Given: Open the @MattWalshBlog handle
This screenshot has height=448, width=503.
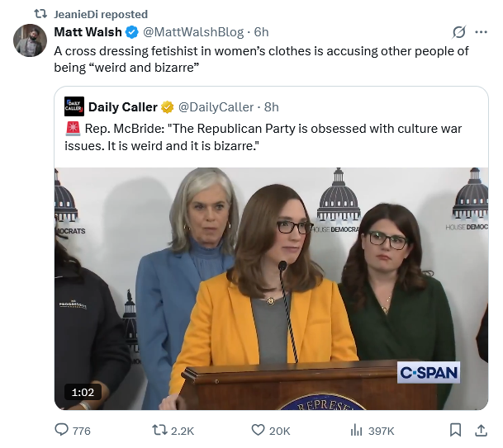Looking at the screenshot, I should pos(193,32).
